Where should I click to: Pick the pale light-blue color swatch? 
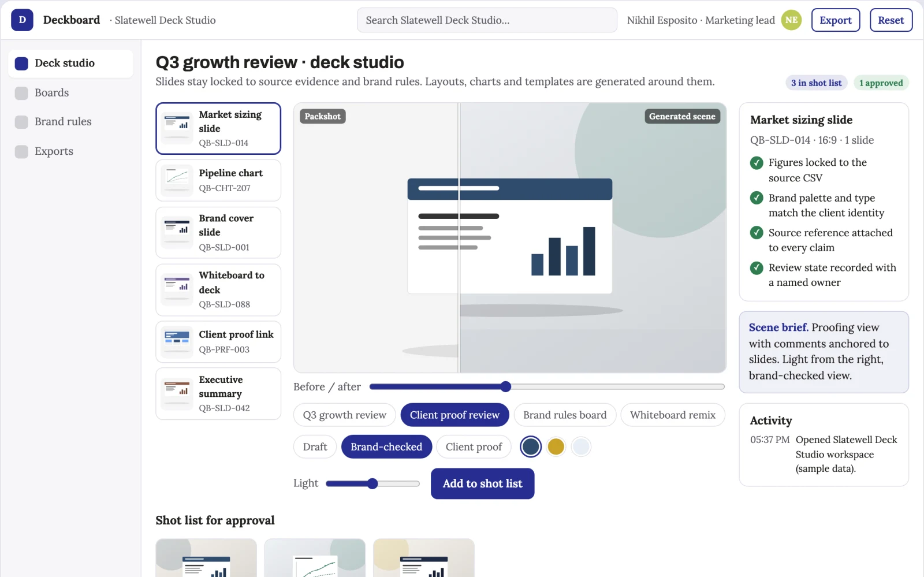coord(581,446)
